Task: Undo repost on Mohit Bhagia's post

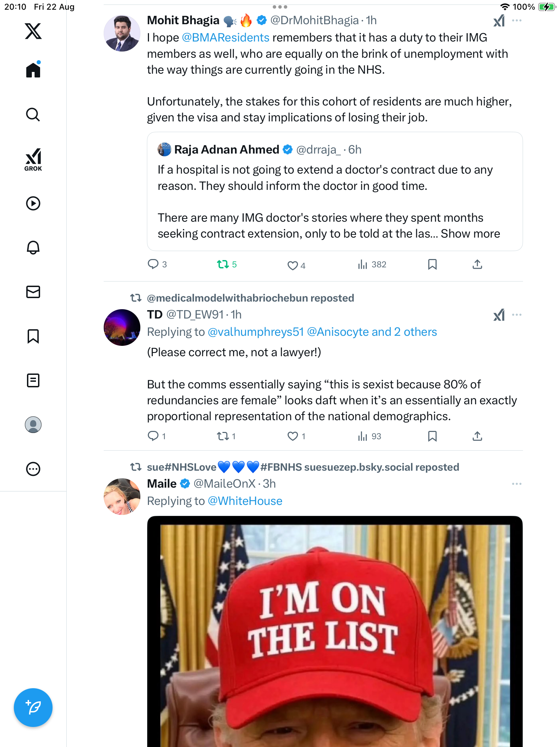Action: click(x=223, y=265)
